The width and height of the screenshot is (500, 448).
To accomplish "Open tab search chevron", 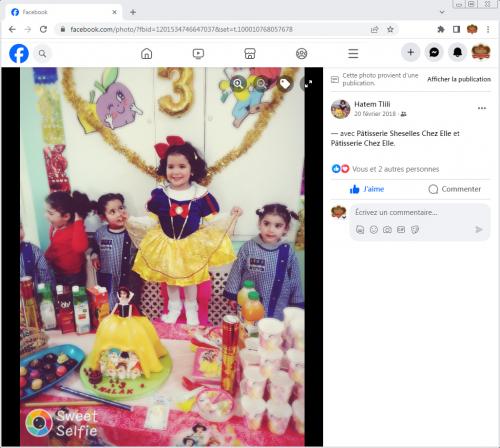I will coord(442,12).
